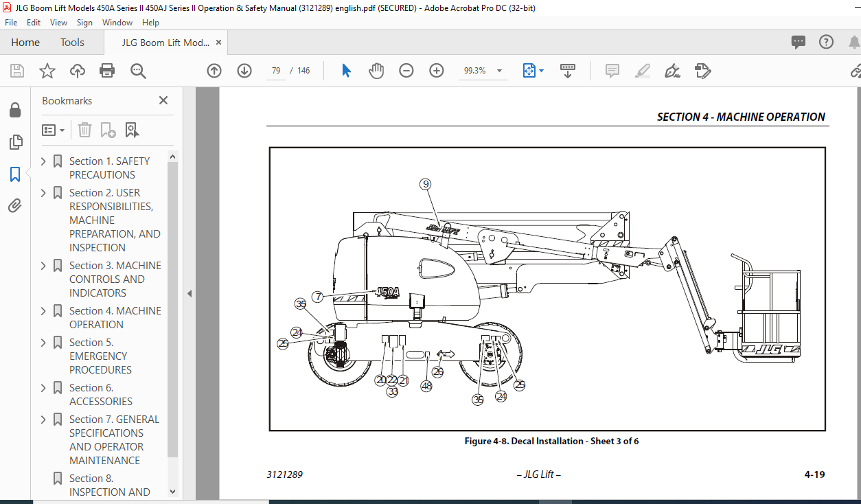Image resolution: width=861 pixels, height=504 pixels.
Task: Add document to favorites with star icon
Action: click(47, 71)
